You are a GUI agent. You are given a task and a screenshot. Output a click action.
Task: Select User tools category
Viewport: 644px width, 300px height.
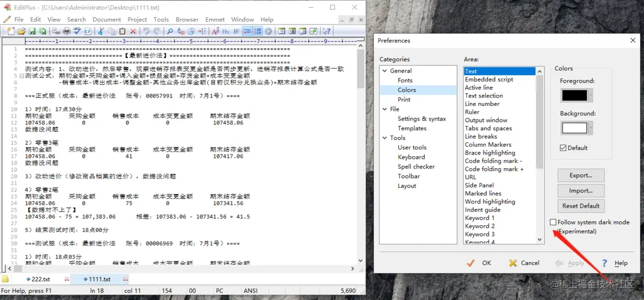click(x=412, y=147)
